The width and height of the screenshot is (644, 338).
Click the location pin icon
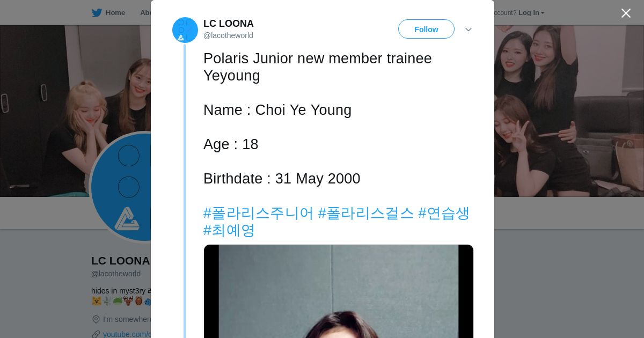tap(96, 319)
